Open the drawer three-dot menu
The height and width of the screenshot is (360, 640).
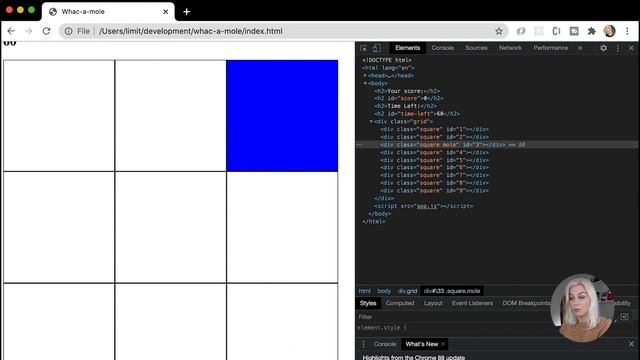click(x=363, y=344)
